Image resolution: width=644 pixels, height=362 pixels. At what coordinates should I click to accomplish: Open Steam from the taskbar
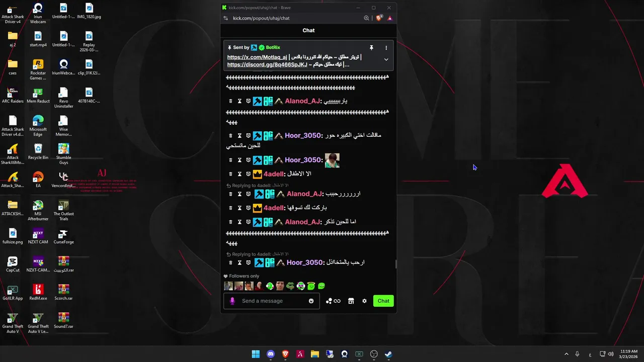click(388, 354)
